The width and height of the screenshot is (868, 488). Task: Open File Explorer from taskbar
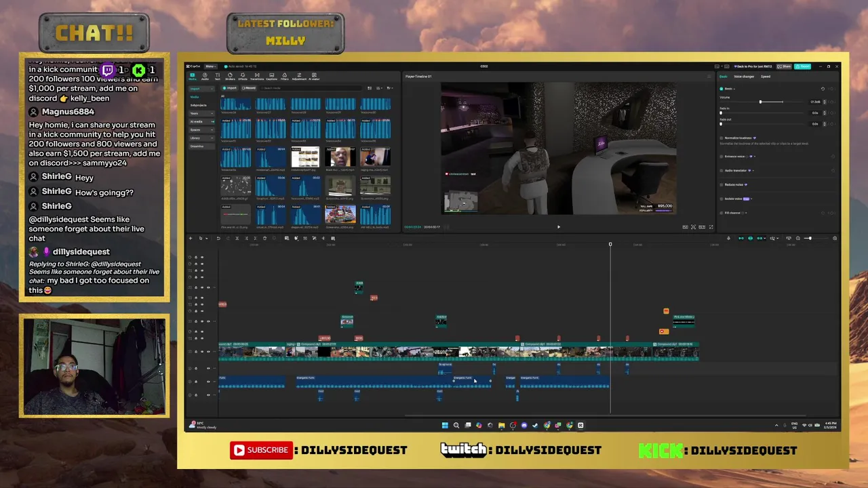pyautogui.click(x=501, y=425)
